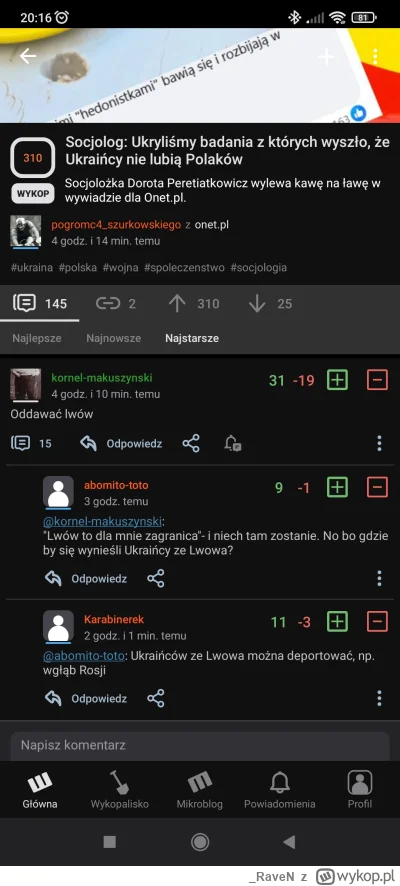Viewport: 400px width, 886px height.
Task: Open the Powiadomienia bell tab
Action: tap(280, 790)
